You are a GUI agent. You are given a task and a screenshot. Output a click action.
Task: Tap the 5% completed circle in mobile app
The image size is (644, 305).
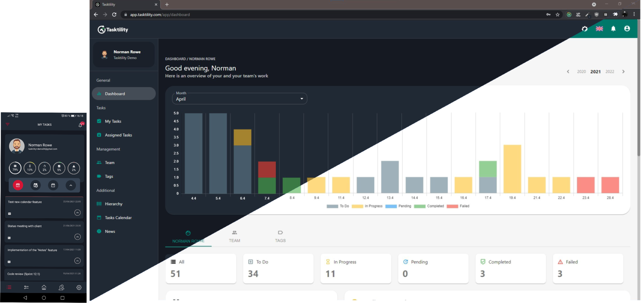(x=59, y=169)
